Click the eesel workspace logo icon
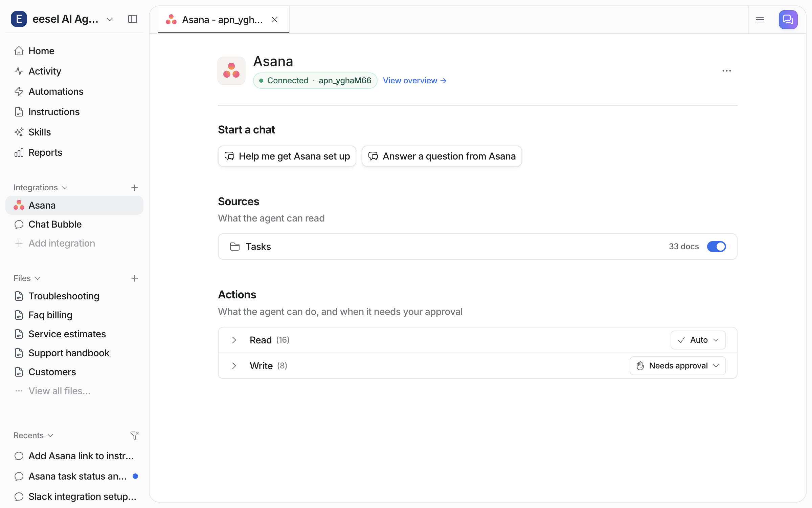 point(19,19)
